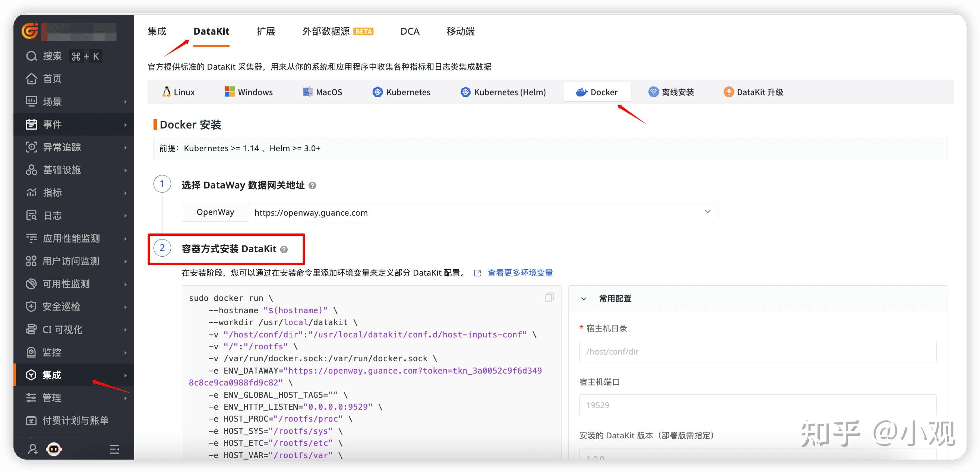Open the 异常追踪 tracing icon
This screenshot has width=980, height=473.
32,147
